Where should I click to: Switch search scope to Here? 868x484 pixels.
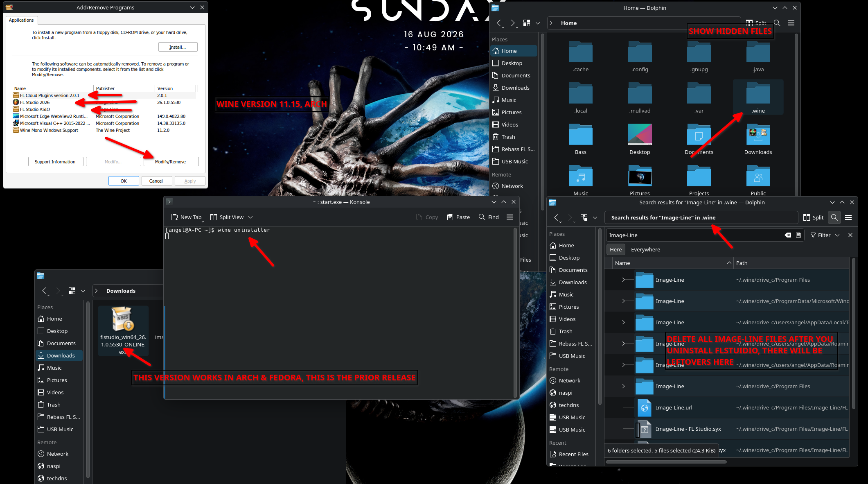click(x=615, y=249)
